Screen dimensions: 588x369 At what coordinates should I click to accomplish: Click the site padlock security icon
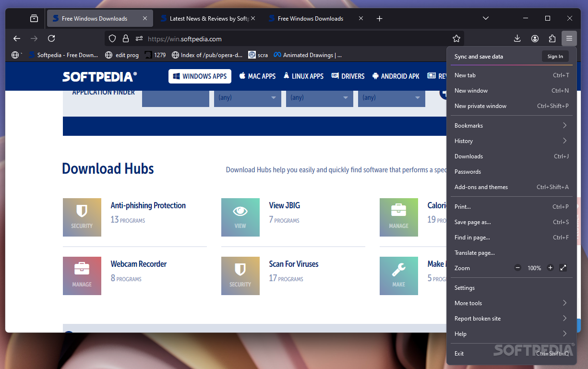pyautogui.click(x=126, y=39)
